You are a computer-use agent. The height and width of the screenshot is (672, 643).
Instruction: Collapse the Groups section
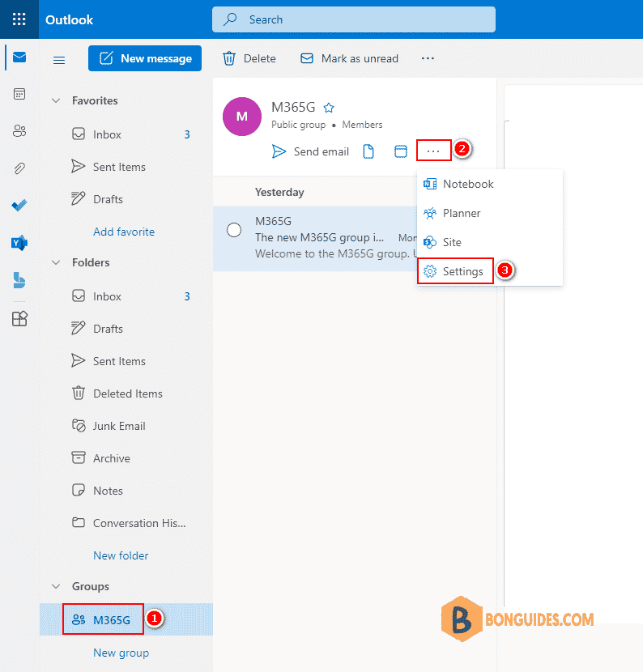tap(56, 586)
